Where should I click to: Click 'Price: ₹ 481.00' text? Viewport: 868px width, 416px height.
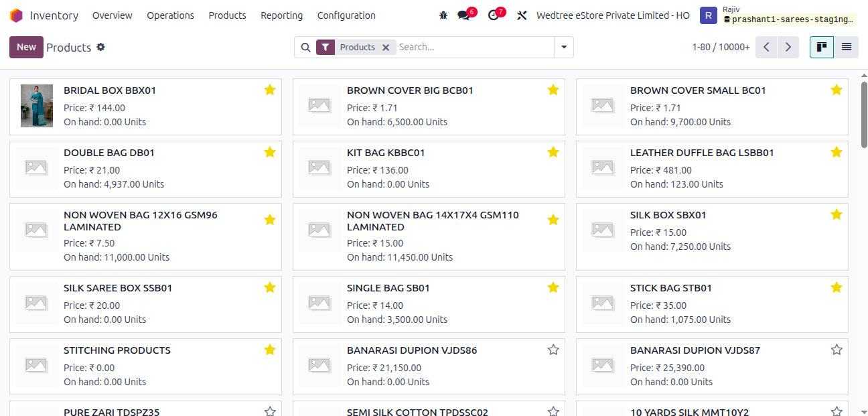pos(661,170)
